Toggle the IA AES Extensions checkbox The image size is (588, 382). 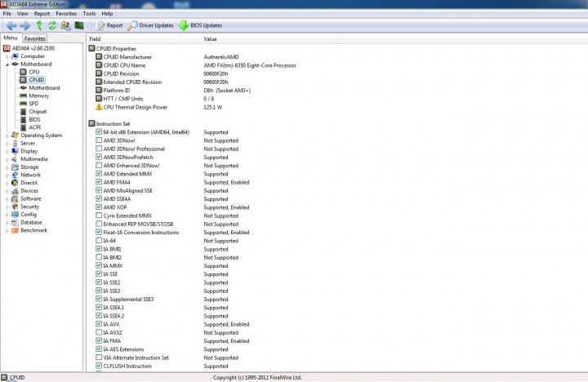pos(99,349)
